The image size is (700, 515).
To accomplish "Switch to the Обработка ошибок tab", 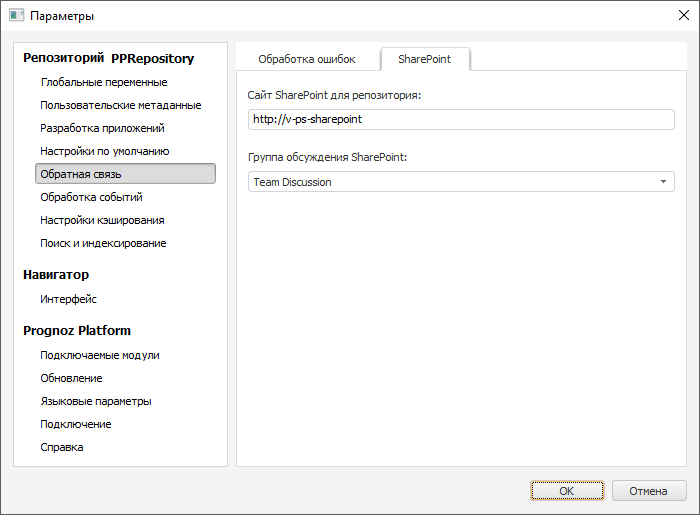I will tap(307, 59).
